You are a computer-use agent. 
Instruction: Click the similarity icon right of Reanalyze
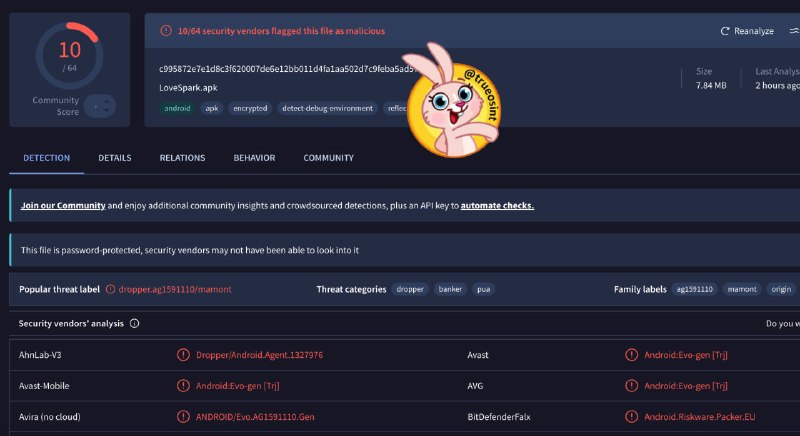point(794,31)
